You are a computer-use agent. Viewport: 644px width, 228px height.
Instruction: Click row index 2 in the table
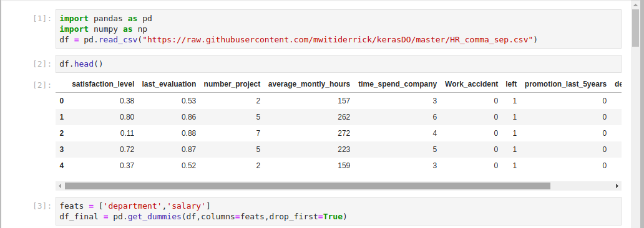tap(62, 133)
